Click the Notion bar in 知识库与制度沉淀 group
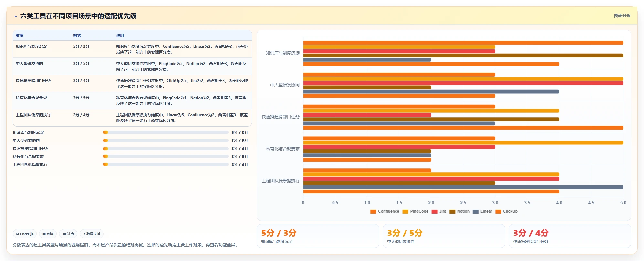This screenshot has height=261, width=644. [x=463, y=55]
